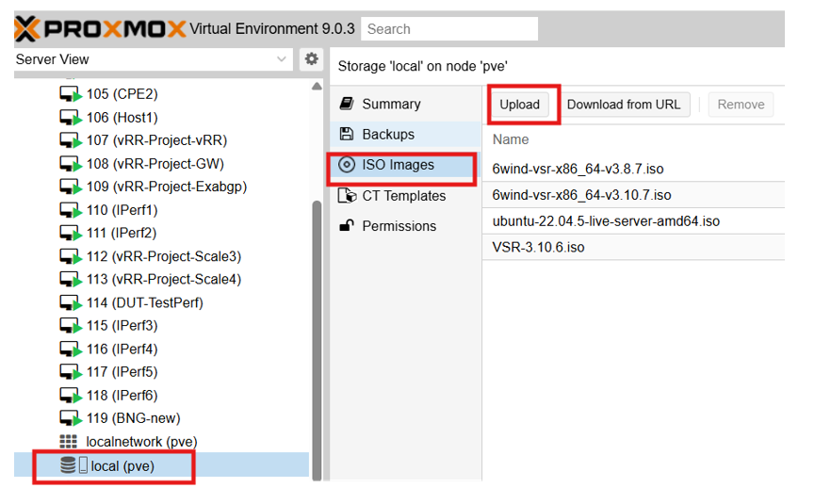Switch to ISO Images tab

(405, 165)
